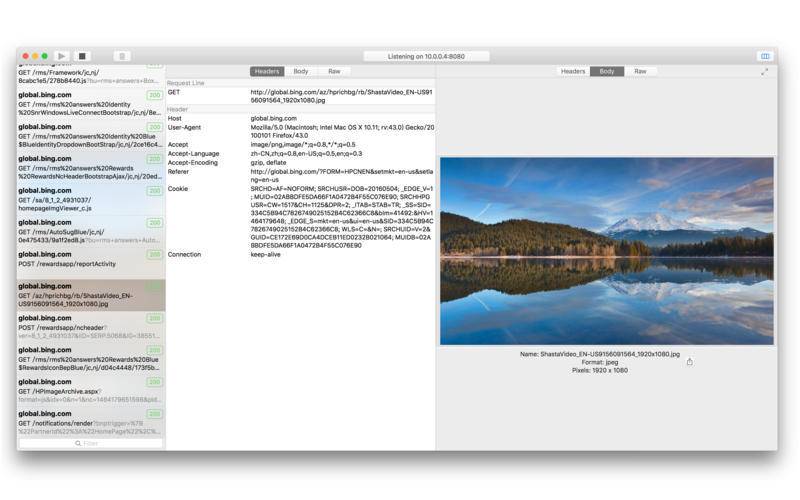This screenshot has width=800, height=500.
Task: Click the GET request line URL
Action: point(341,96)
